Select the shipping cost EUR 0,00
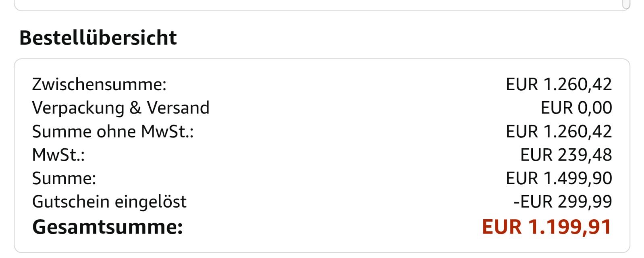Image resolution: width=644 pixels, height=258 pixels. pos(576,108)
